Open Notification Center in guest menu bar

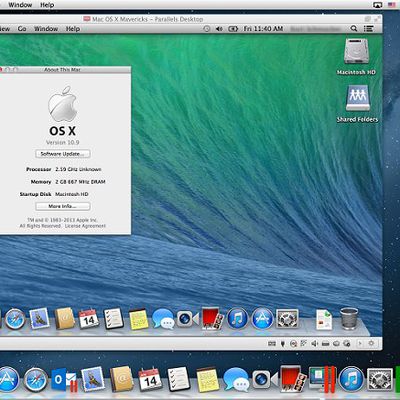pos(368,29)
